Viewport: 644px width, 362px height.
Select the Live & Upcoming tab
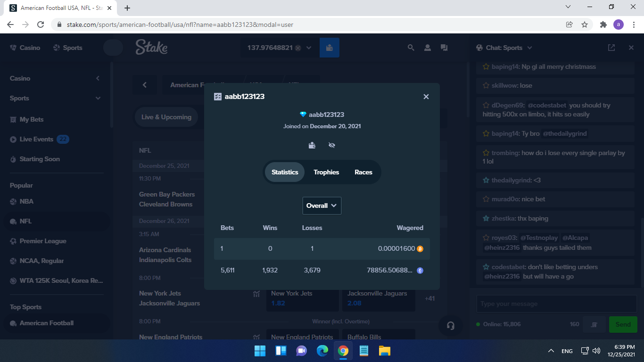pos(166,117)
